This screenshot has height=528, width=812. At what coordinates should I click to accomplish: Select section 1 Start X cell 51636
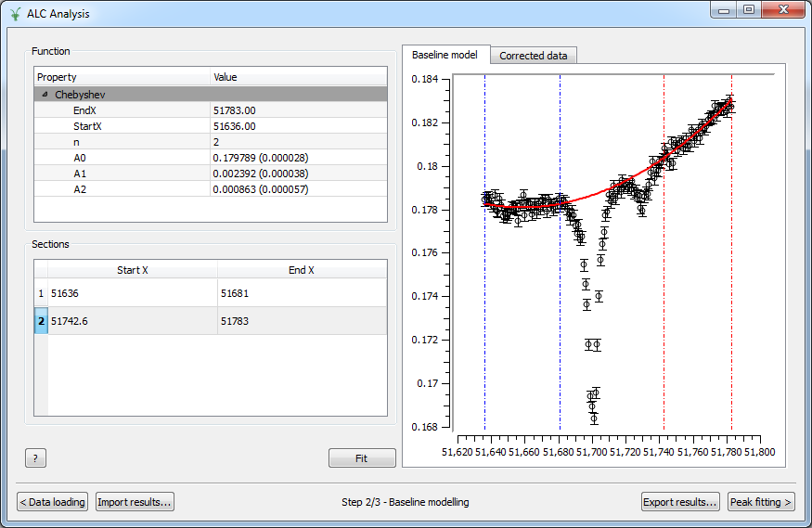click(132, 292)
